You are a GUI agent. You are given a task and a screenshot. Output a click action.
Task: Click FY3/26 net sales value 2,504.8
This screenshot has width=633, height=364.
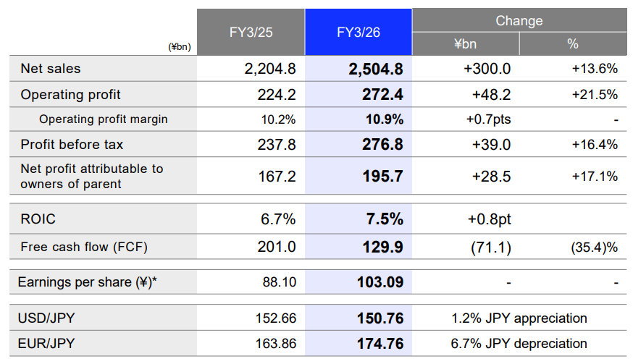click(376, 69)
